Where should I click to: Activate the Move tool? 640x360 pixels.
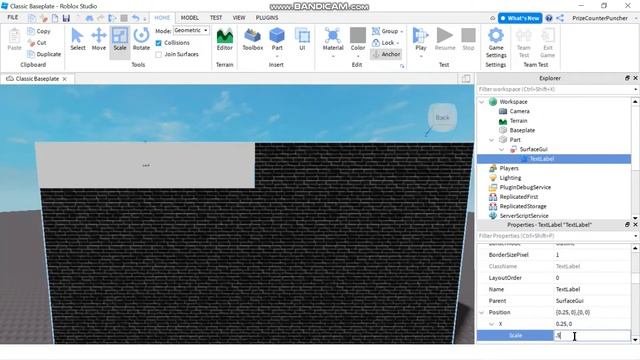click(98, 40)
